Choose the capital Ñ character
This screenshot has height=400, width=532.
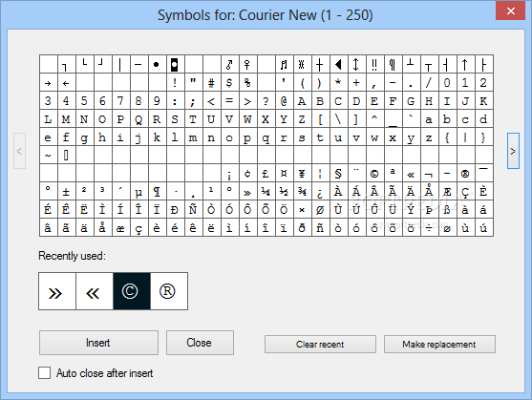[x=193, y=210]
